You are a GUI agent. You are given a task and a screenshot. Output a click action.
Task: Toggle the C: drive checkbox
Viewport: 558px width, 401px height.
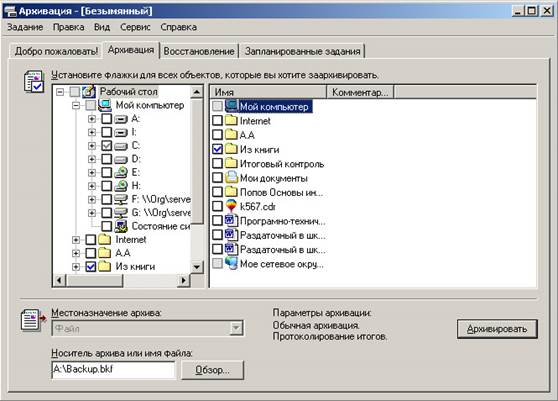tap(106, 146)
